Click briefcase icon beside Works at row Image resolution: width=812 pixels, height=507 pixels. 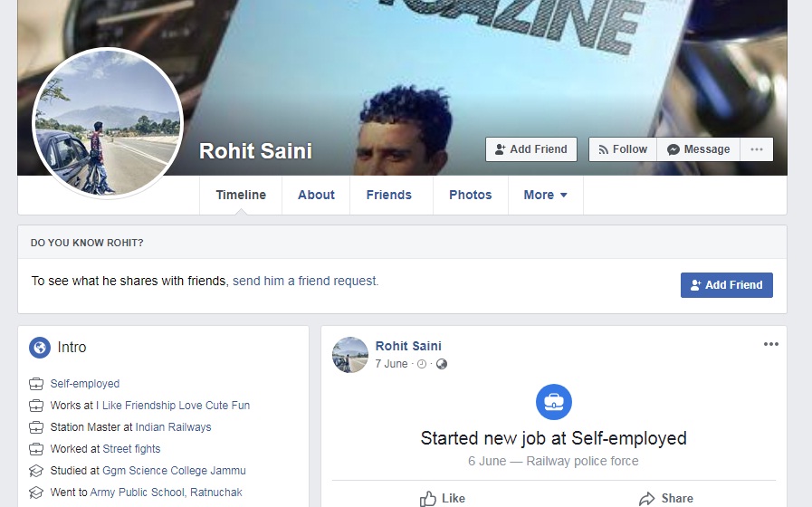(36, 406)
